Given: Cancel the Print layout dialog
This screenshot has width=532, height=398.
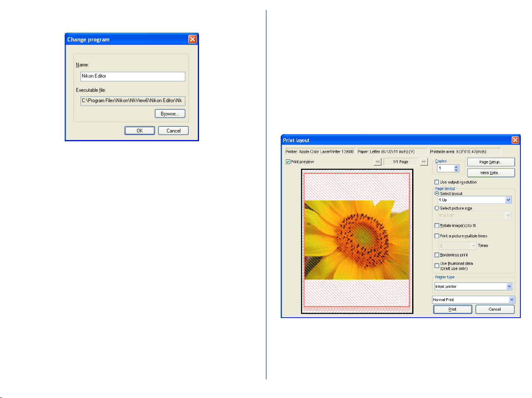Looking at the screenshot, I should [x=495, y=309].
